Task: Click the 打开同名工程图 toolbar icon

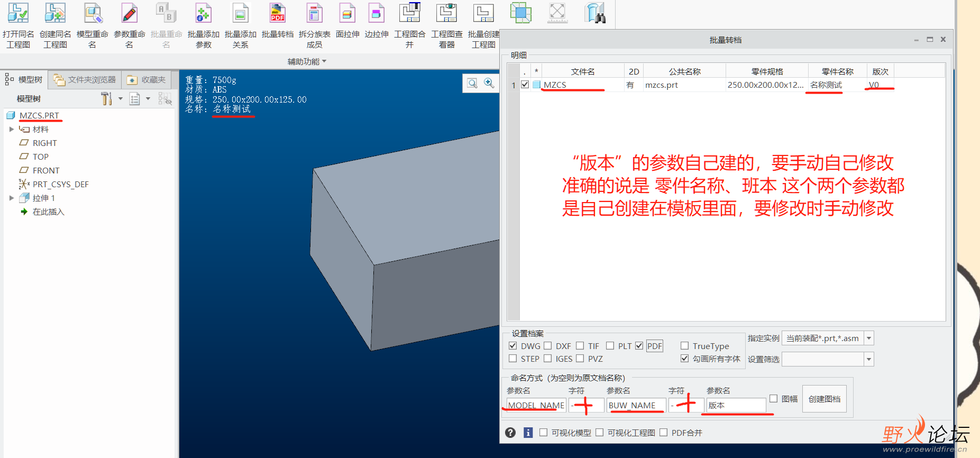Action: [18, 13]
